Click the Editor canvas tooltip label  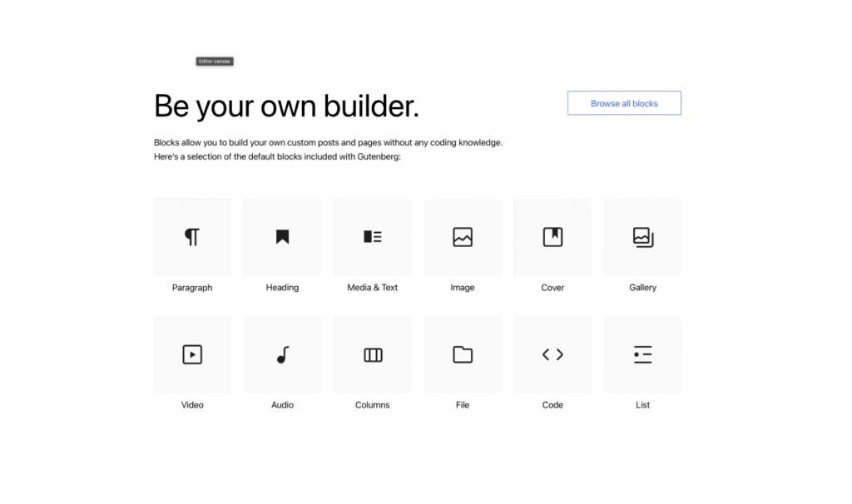[215, 62]
